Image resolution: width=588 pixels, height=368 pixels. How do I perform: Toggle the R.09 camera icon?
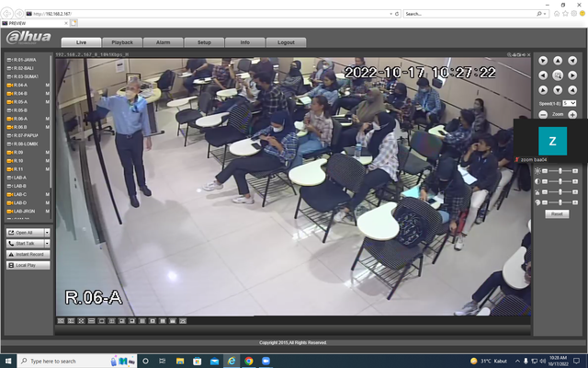click(x=10, y=153)
